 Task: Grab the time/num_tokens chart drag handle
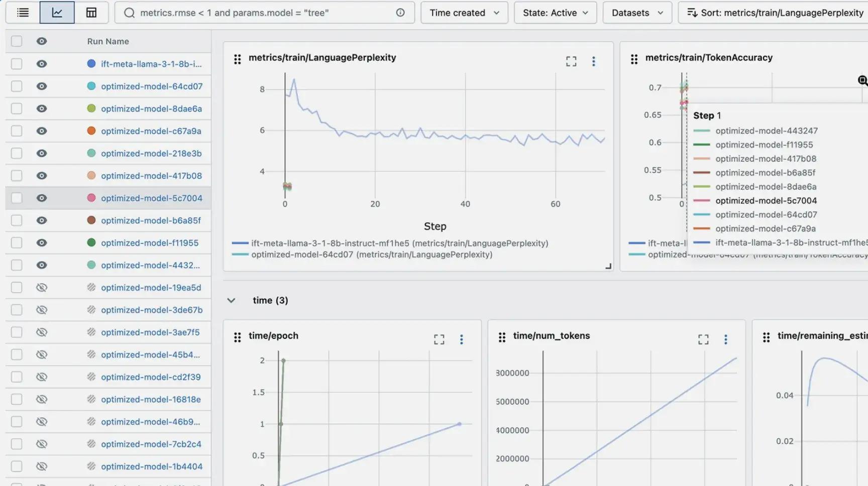tap(502, 337)
